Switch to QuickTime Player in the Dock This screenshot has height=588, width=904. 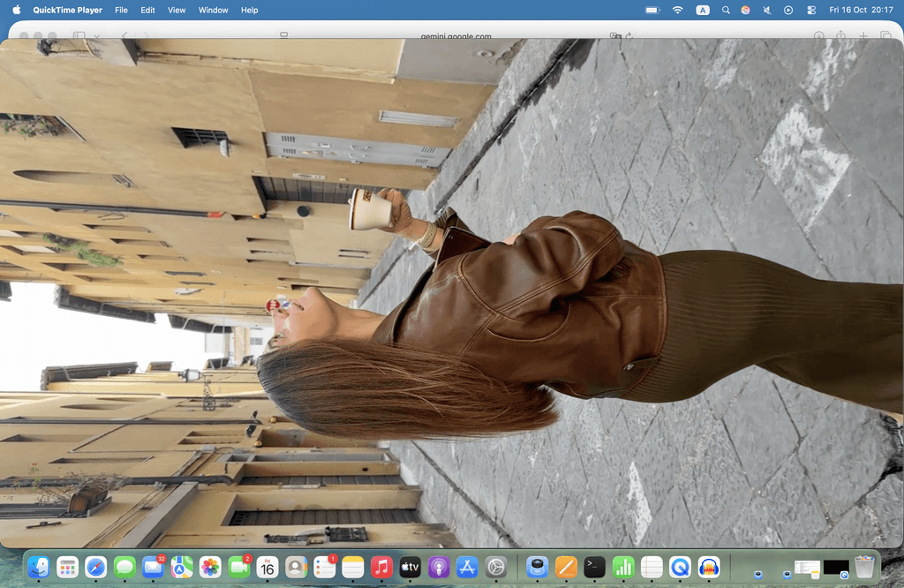(x=680, y=568)
